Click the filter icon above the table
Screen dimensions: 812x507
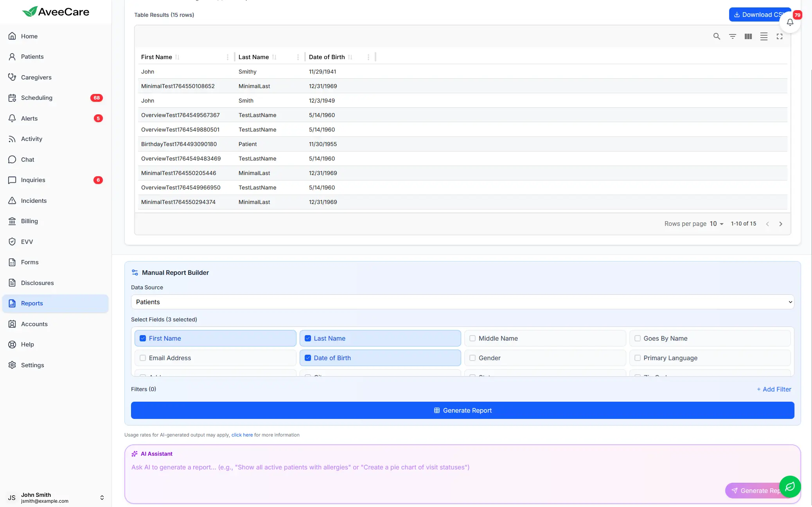(733, 36)
